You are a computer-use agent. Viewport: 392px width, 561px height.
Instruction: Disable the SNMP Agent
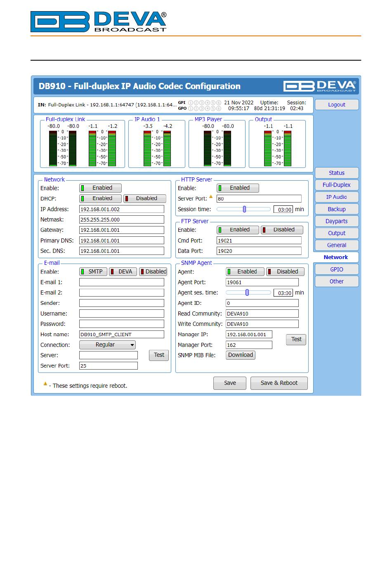(x=285, y=271)
